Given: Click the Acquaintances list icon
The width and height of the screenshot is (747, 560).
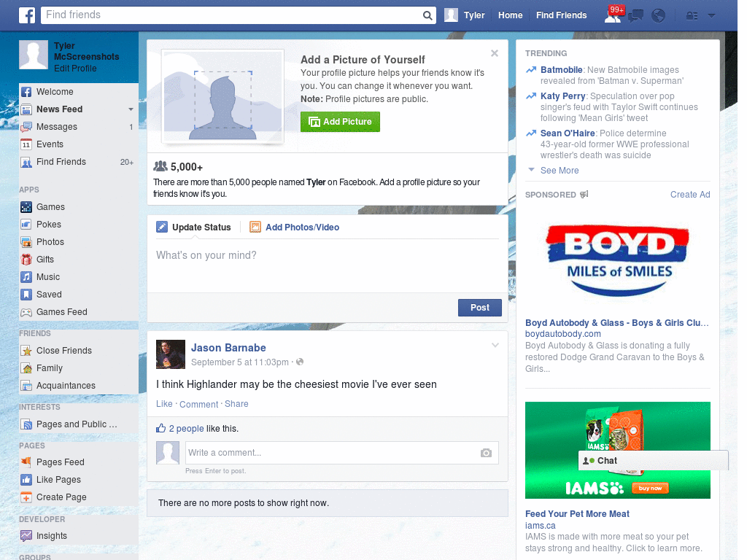Looking at the screenshot, I should [x=26, y=386].
